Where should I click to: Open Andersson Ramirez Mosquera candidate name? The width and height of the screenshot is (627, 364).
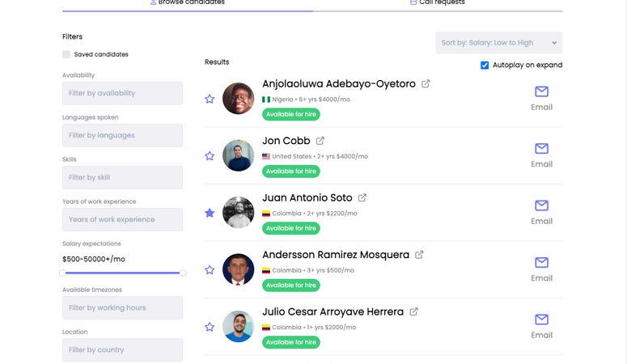click(336, 255)
